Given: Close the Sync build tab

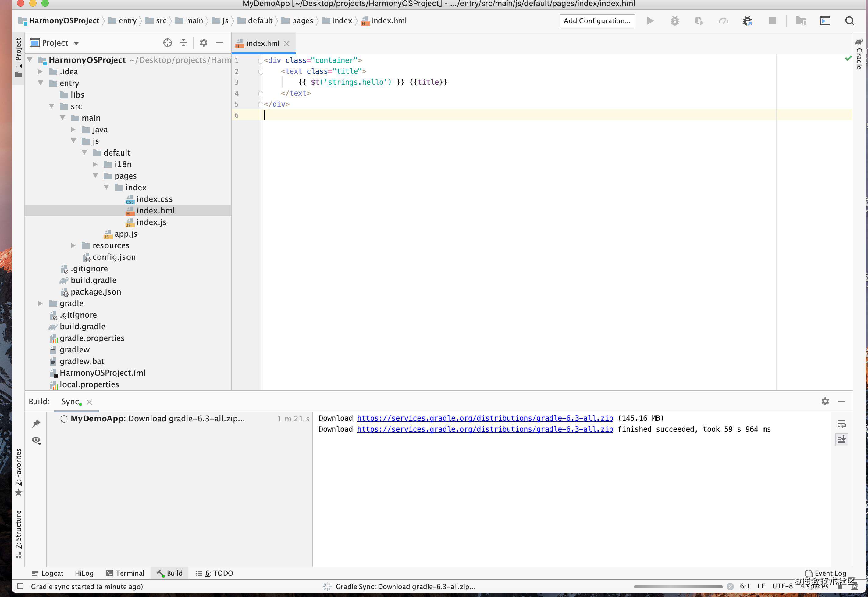Looking at the screenshot, I should tap(89, 402).
